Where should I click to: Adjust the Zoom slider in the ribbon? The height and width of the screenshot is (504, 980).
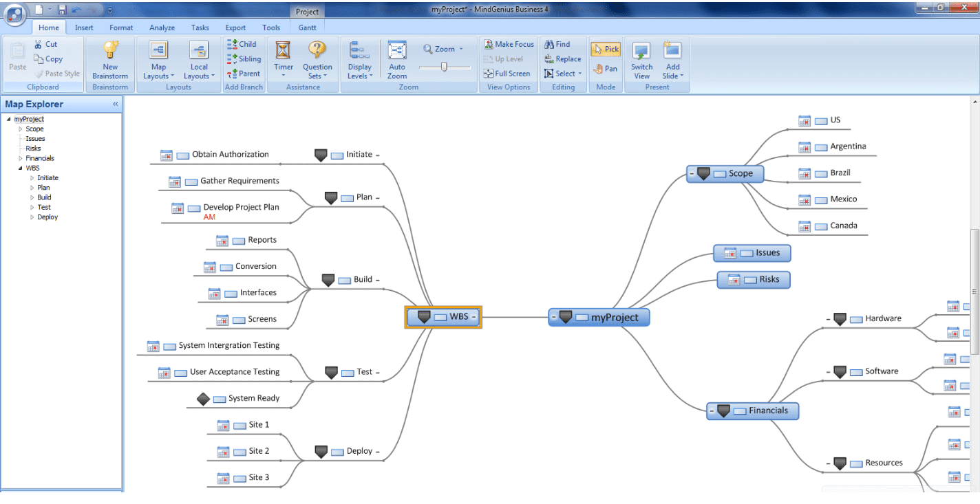(x=445, y=67)
